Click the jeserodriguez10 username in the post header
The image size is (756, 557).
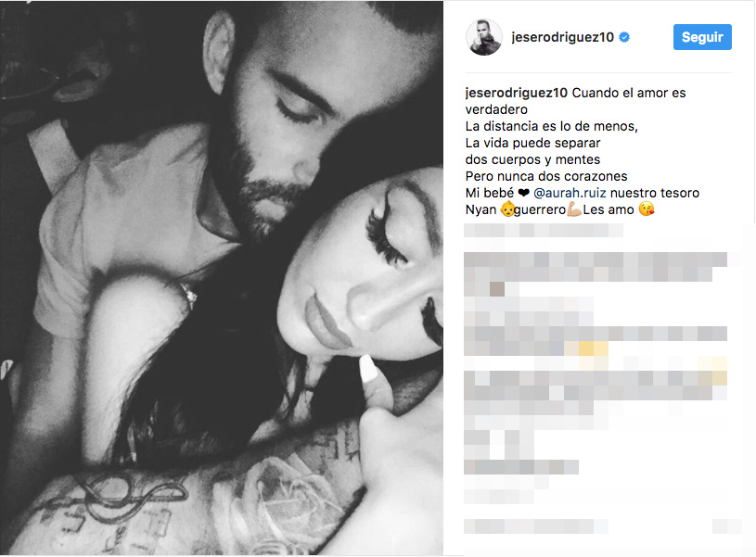563,37
